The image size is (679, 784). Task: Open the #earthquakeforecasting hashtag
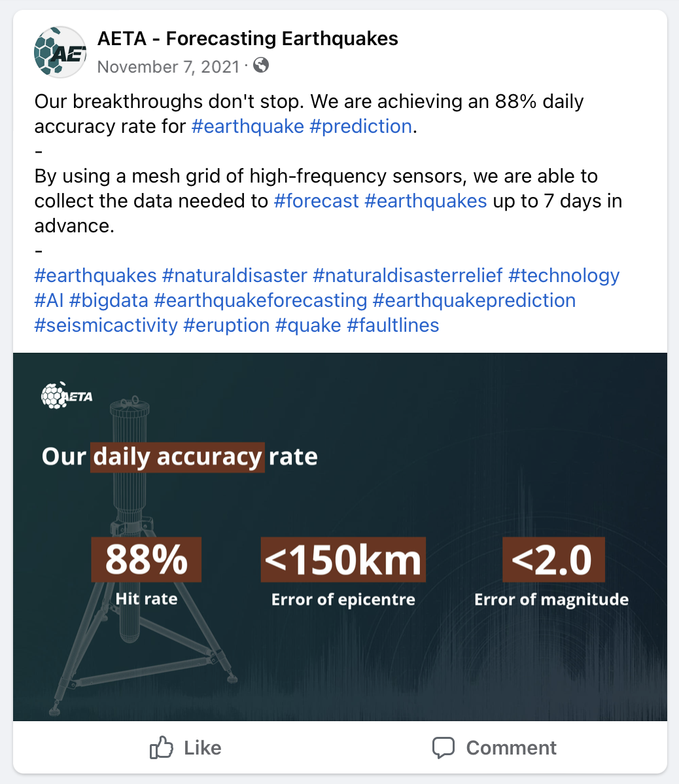(x=260, y=300)
